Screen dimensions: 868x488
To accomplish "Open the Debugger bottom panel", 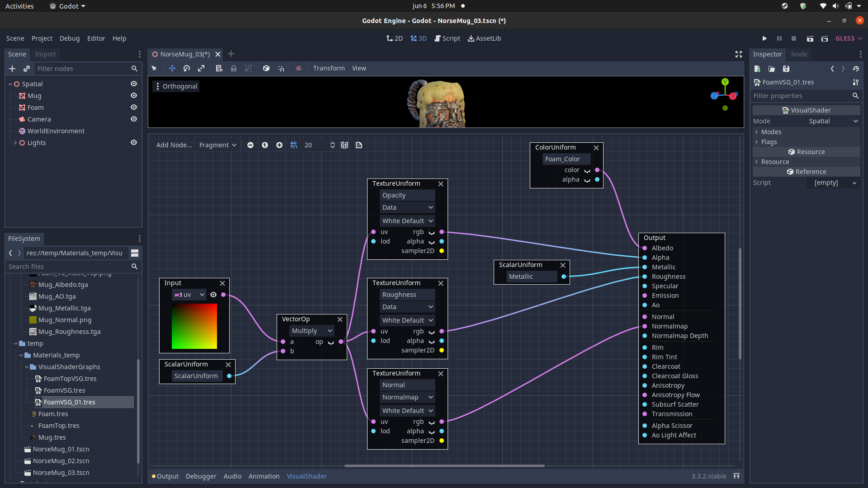I will (201, 476).
